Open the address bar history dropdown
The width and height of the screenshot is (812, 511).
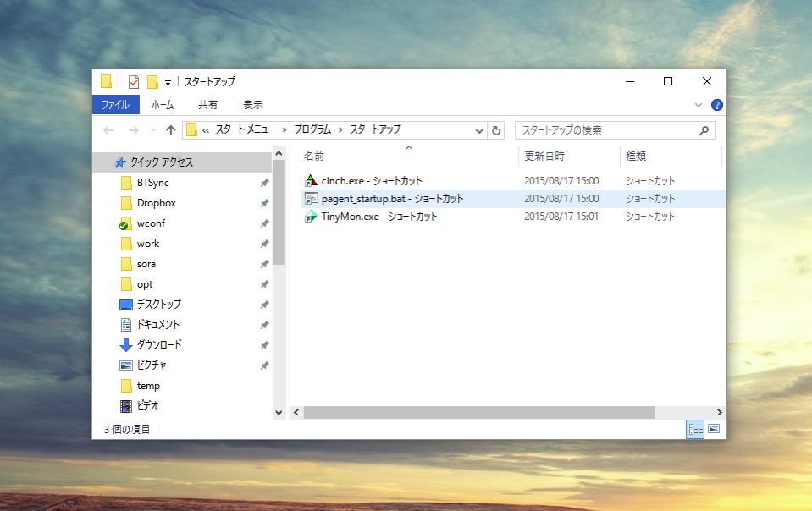pos(478,130)
